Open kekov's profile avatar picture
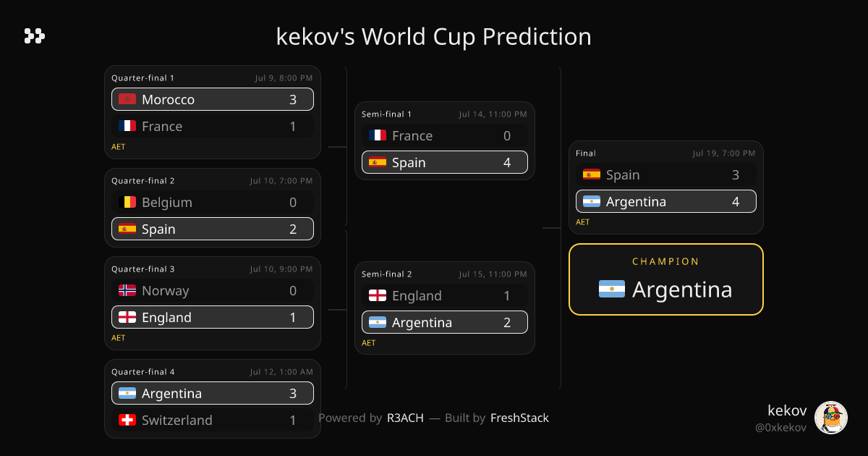Image resolution: width=868 pixels, height=456 pixels. coord(831,418)
